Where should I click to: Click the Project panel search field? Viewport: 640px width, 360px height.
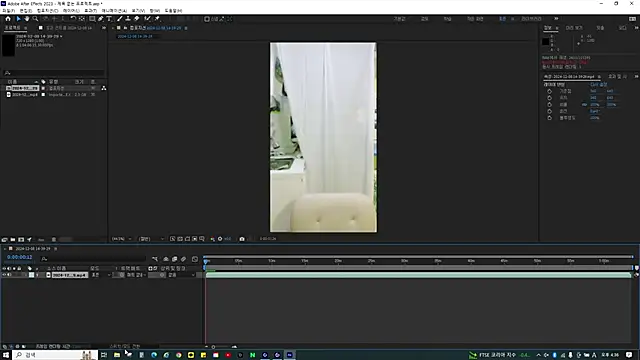tap(54, 73)
